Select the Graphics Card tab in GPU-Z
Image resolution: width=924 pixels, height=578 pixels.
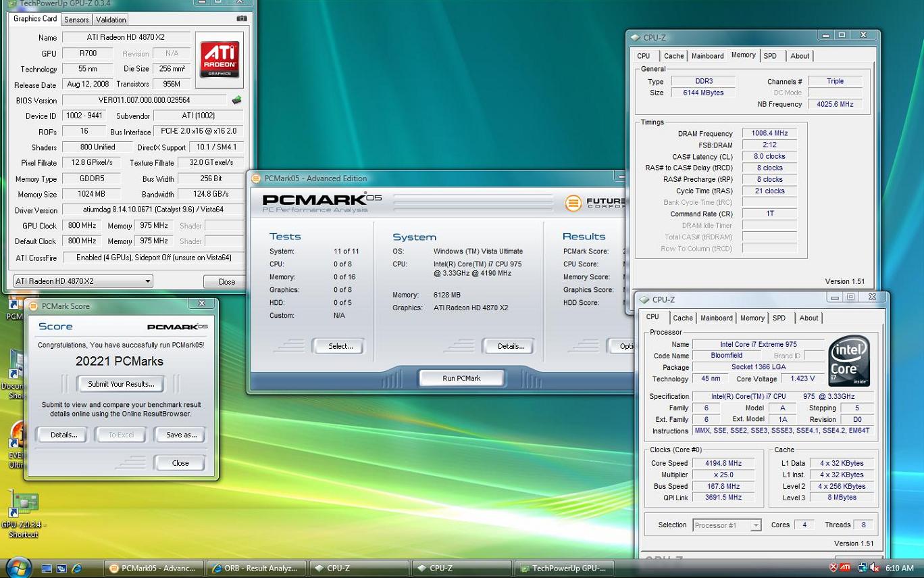pyautogui.click(x=35, y=19)
